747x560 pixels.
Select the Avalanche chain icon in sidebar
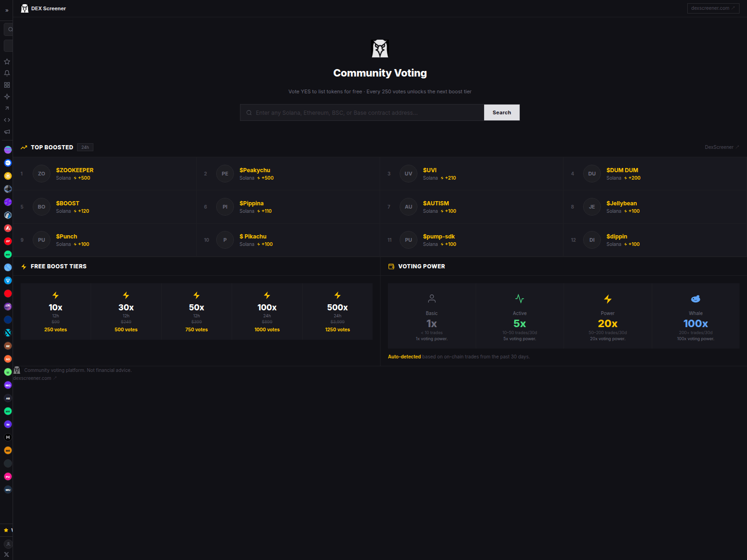tap(8, 228)
